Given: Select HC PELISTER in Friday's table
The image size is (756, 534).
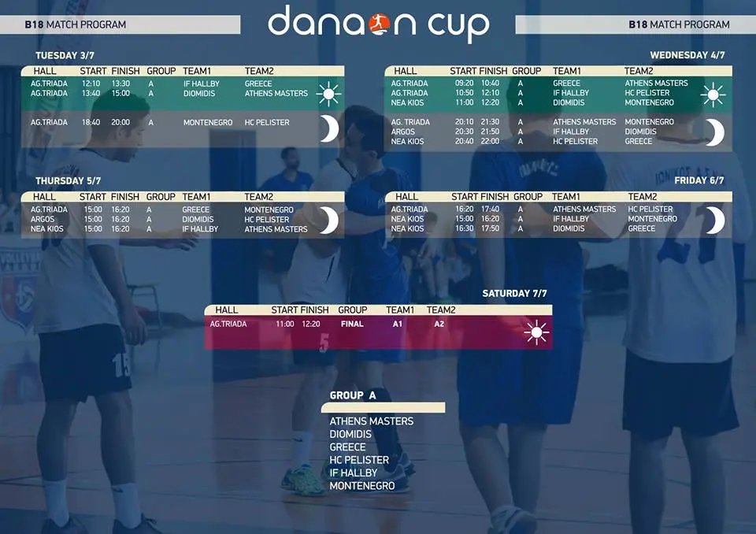Looking at the screenshot, I should click(650, 210).
